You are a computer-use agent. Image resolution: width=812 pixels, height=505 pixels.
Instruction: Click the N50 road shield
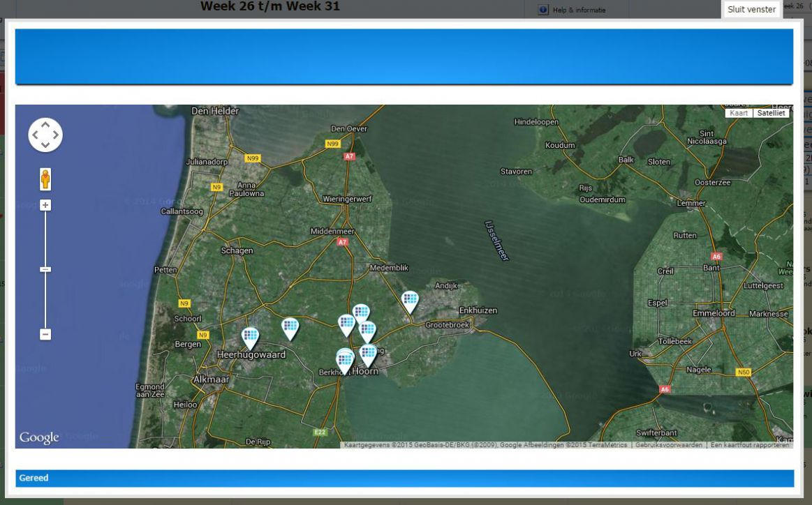744,372
